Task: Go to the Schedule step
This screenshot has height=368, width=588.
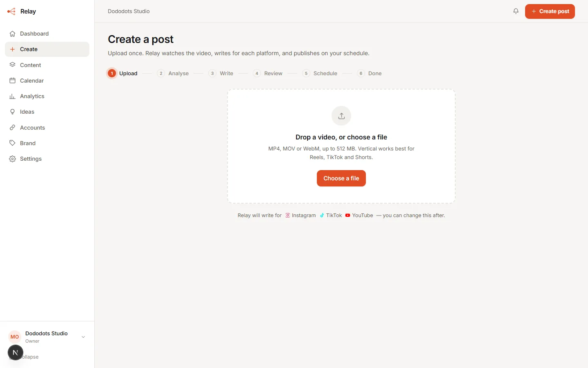Action: click(x=320, y=73)
